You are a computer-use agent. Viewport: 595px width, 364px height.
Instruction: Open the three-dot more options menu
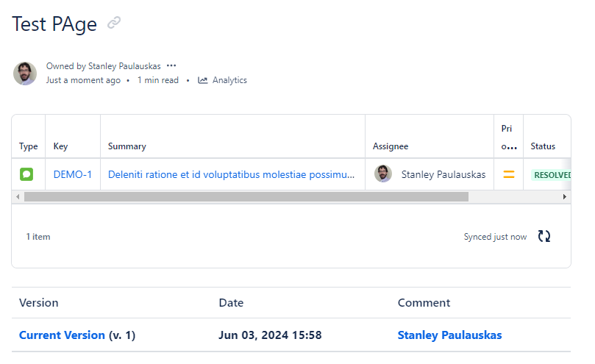pyautogui.click(x=171, y=65)
